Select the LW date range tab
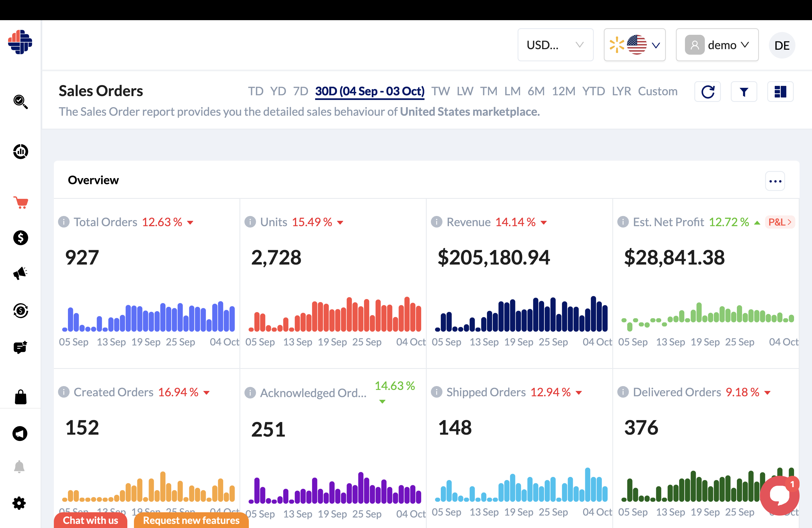 pyautogui.click(x=465, y=91)
